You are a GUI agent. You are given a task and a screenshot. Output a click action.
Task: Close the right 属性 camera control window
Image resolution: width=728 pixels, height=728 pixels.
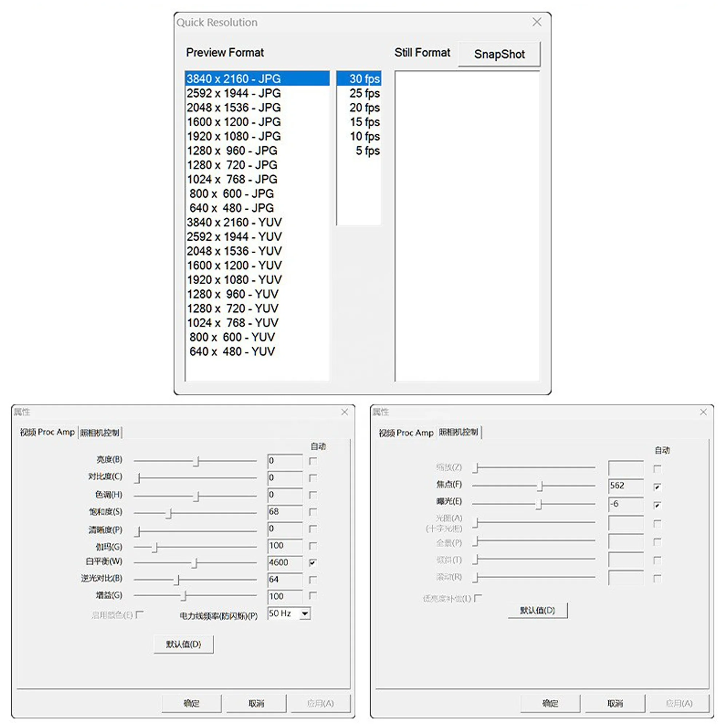(x=703, y=412)
